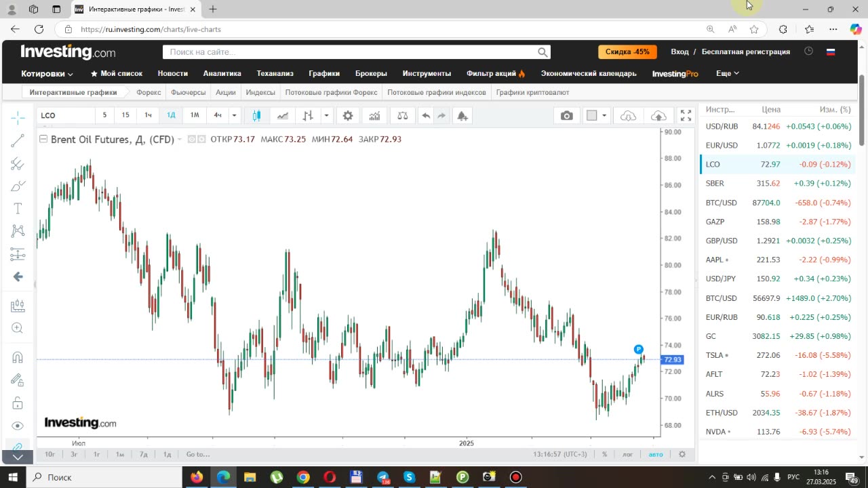Open Котировки dropdown menu
Screen dimensions: 868x488
[47, 73]
